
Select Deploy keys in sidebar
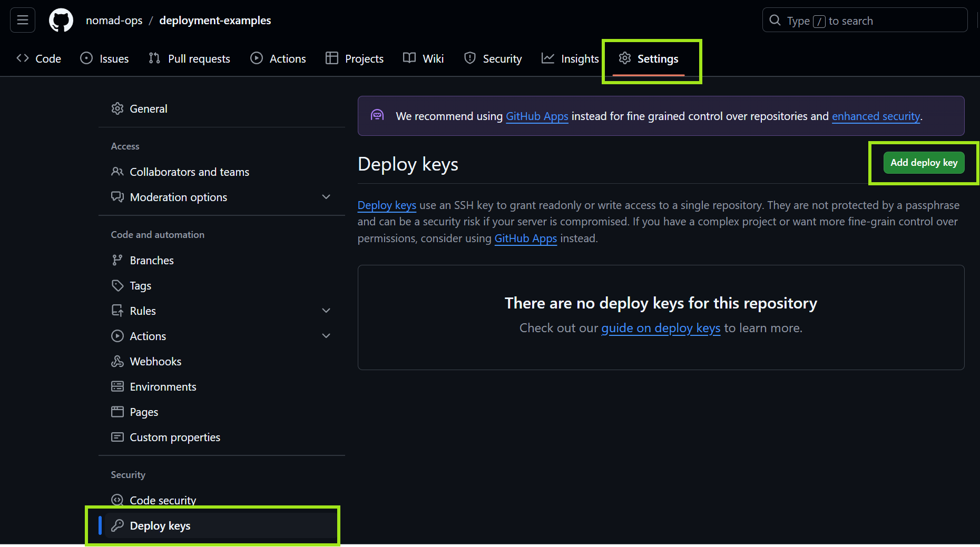coord(221,525)
